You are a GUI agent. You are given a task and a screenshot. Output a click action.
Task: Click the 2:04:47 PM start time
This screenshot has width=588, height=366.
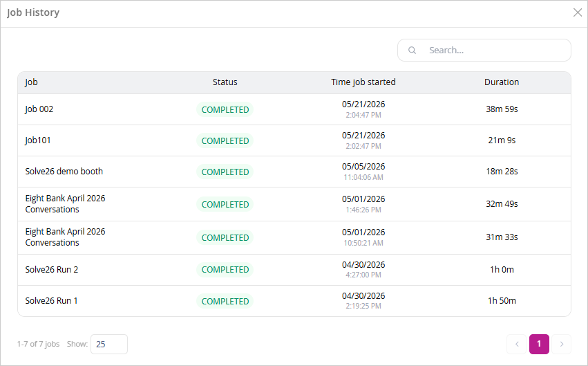click(363, 116)
